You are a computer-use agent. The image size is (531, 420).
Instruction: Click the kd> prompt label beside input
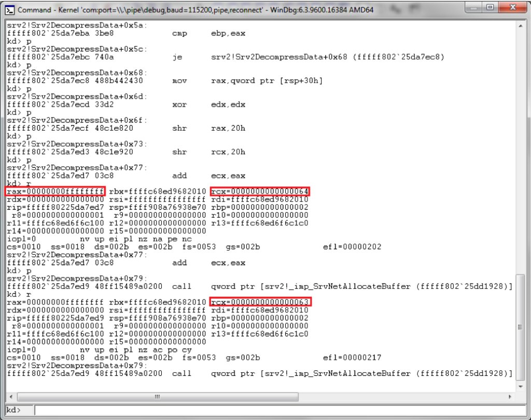(13, 410)
